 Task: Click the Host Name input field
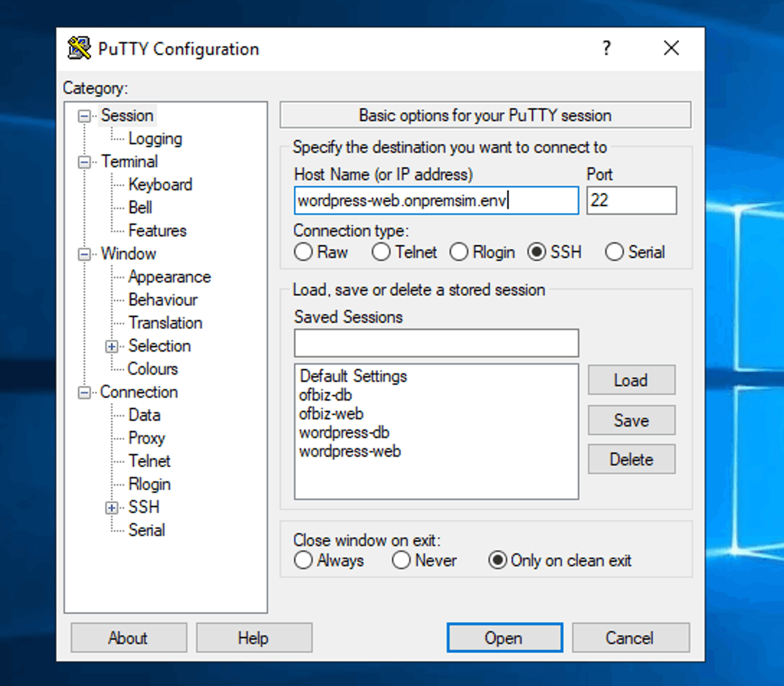[x=436, y=200]
